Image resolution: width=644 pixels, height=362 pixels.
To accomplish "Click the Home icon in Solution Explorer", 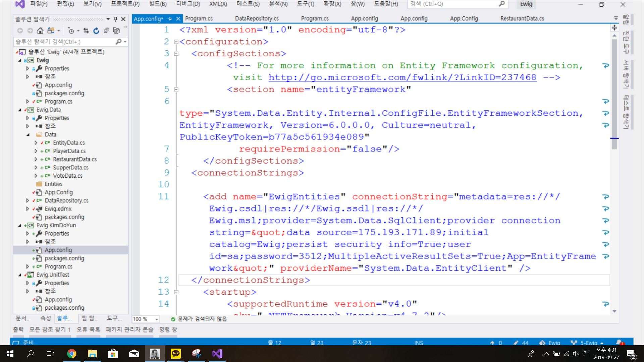I will pos(40,31).
